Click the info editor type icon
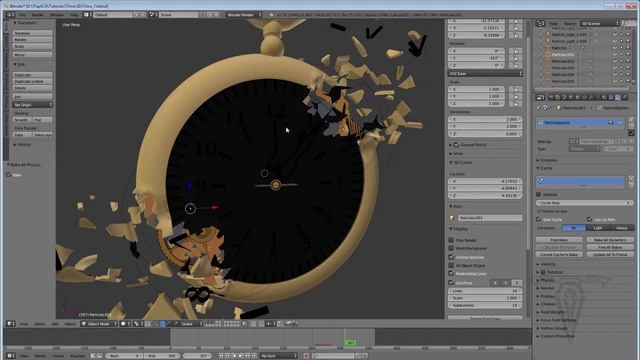The width and height of the screenshot is (640, 360). tap(10, 15)
